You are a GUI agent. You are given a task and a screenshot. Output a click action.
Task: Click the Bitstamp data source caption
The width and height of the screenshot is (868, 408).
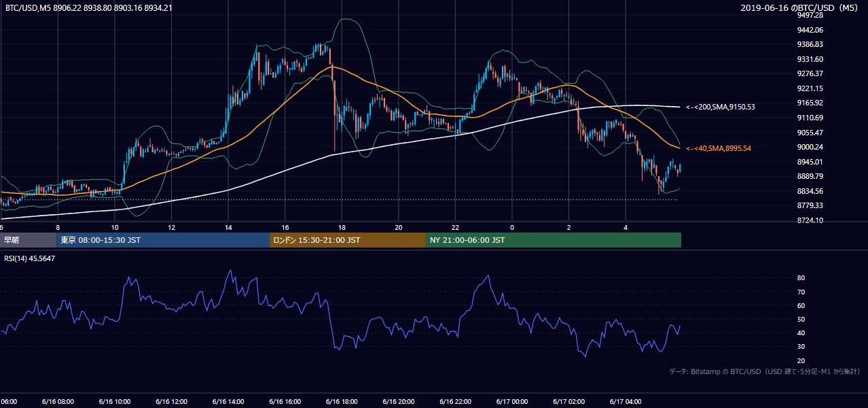tap(765, 371)
